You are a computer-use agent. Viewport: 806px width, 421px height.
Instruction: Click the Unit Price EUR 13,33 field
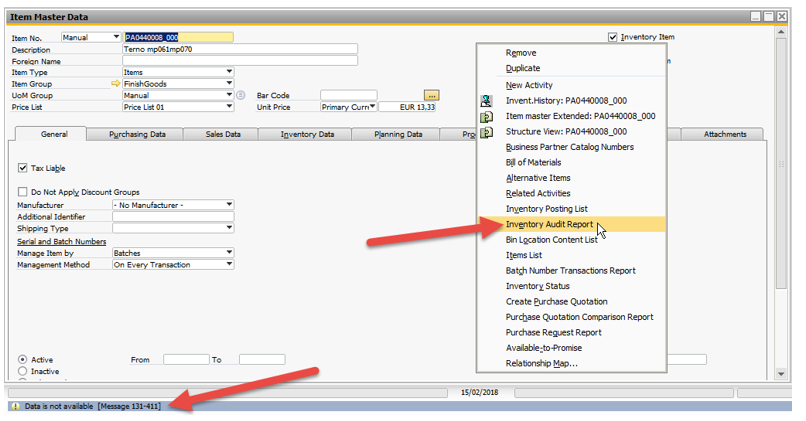pos(407,107)
